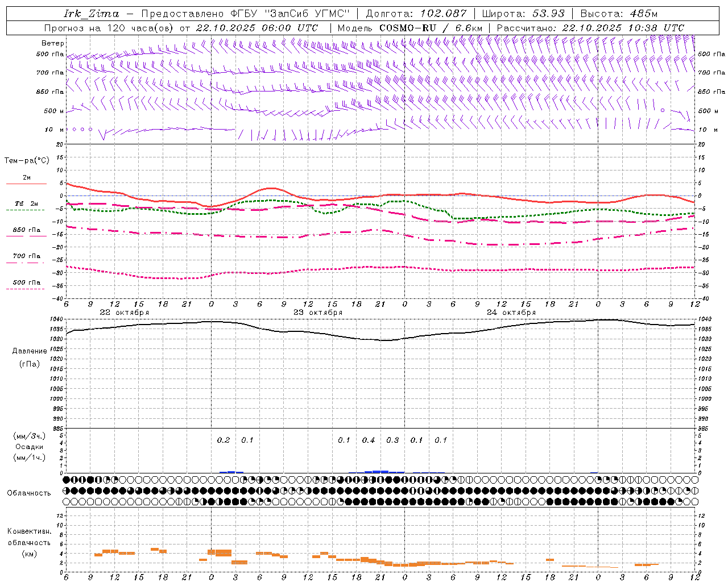Click the computed time 22.10.2025 10:38 UTC

tap(623, 28)
